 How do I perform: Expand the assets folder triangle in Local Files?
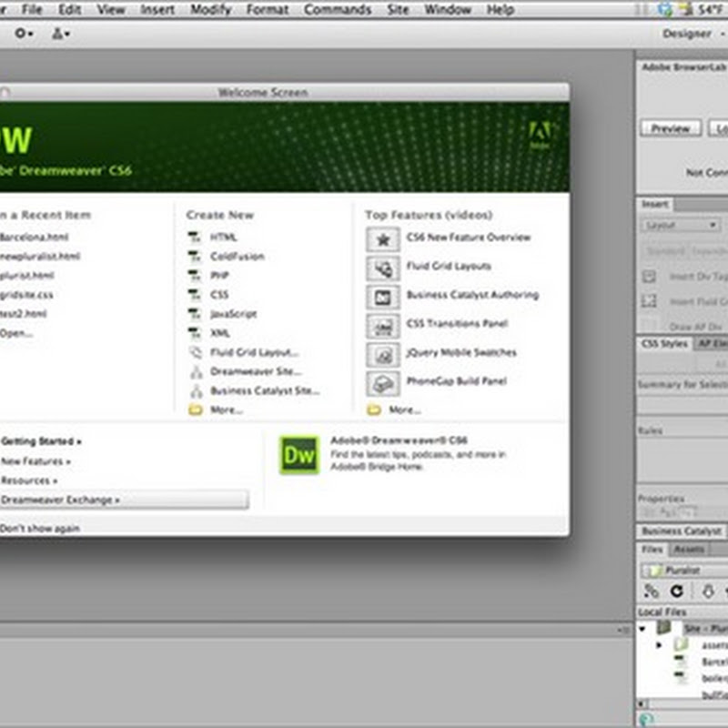[658, 645]
